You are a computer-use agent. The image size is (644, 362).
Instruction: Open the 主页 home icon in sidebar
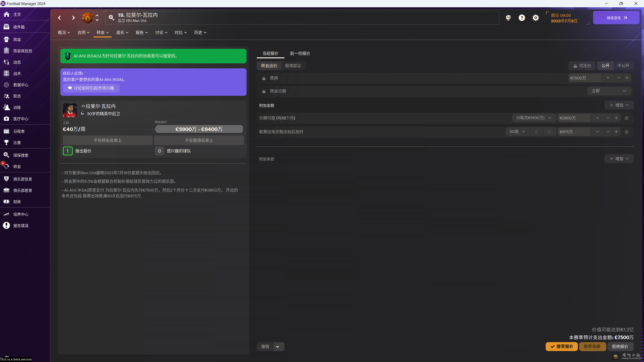pos(7,14)
